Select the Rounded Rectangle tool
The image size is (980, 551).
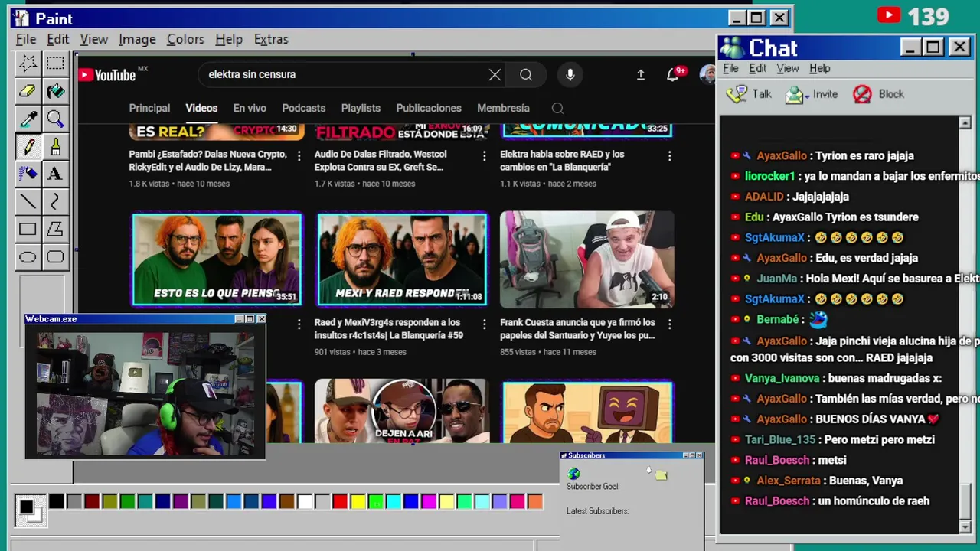pyautogui.click(x=55, y=256)
